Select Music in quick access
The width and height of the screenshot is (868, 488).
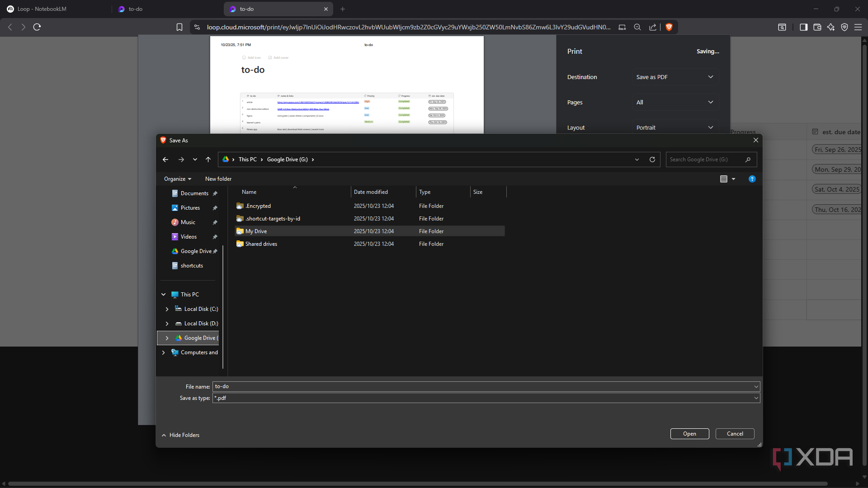(x=188, y=222)
